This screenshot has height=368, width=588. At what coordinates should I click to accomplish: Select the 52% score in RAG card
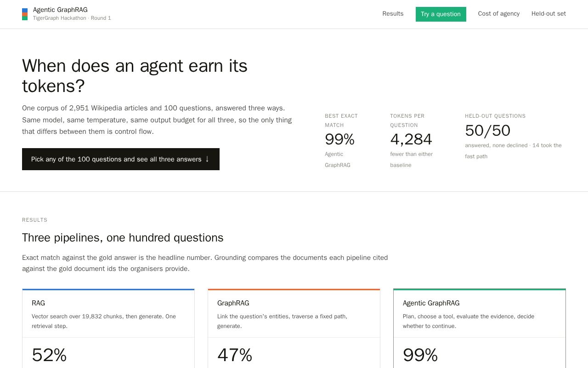tap(49, 355)
